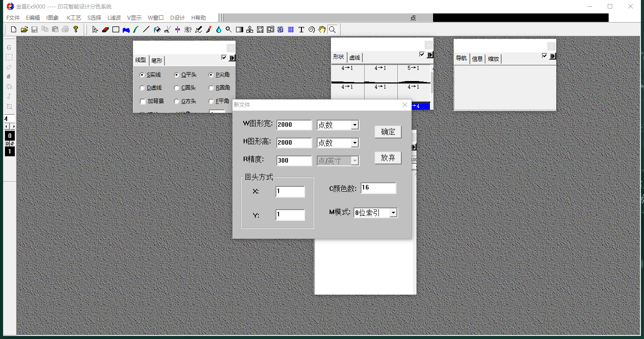Image resolution: width=644 pixels, height=339 pixels.
Task: Choose the C圆头 round cap option
Action: pyautogui.click(x=177, y=88)
